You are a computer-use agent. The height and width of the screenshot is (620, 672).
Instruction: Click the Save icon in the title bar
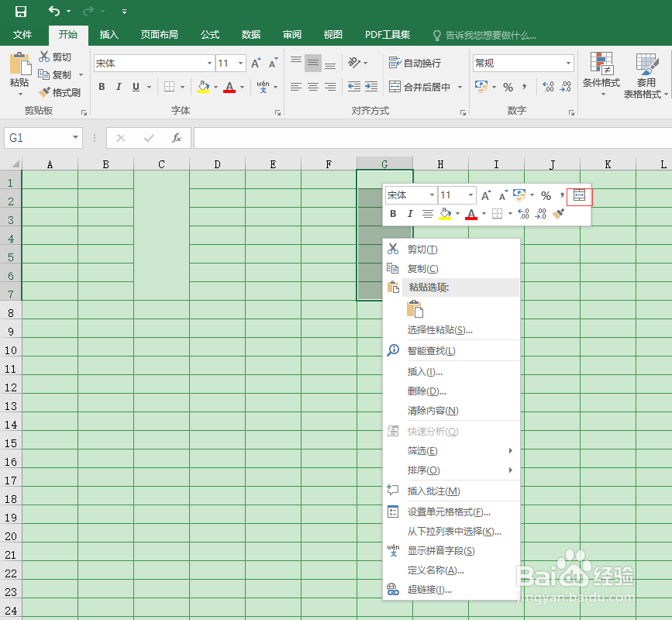tap(21, 11)
